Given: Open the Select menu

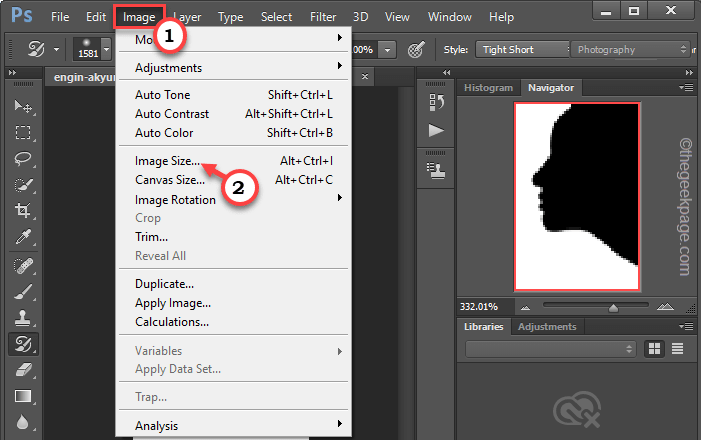Looking at the screenshot, I should 276,17.
